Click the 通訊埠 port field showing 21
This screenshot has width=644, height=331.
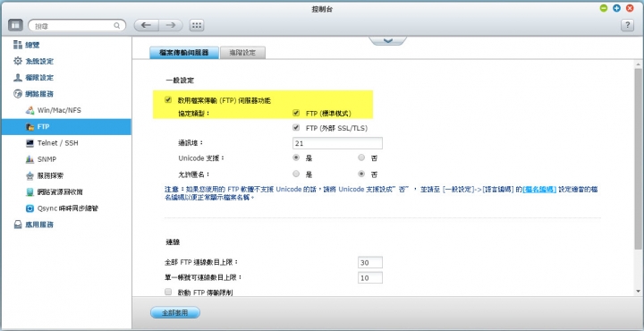click(x=337, y=143)
